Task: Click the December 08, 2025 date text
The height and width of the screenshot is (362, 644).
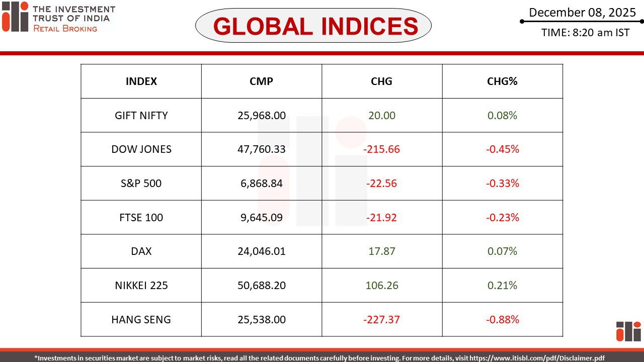Action: coord(582,13)
